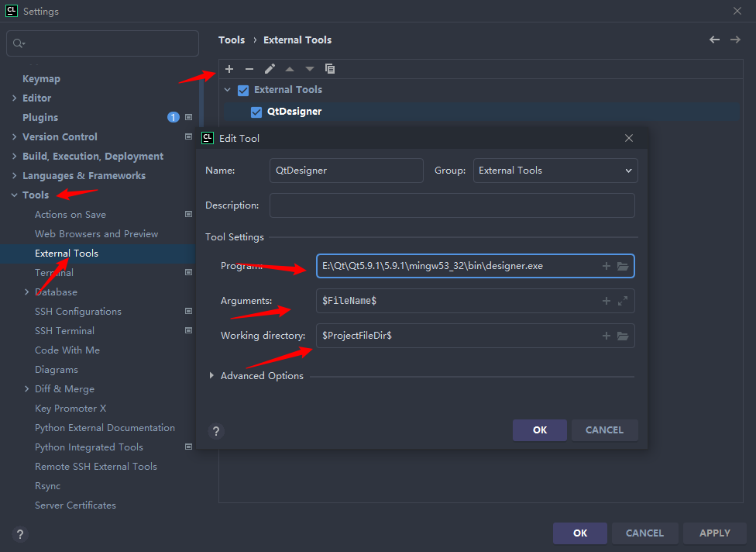
Task: Edit selected tool with pencil icon
Action: (x=270, y=69)
